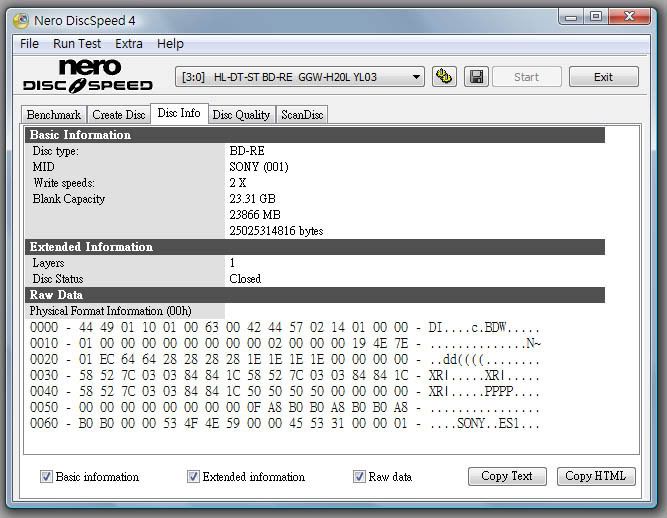Viewport: 667px width, 518px height.
Task: Click the raw data row 0040
Action: pyautogui.click(x=285, y=391)
